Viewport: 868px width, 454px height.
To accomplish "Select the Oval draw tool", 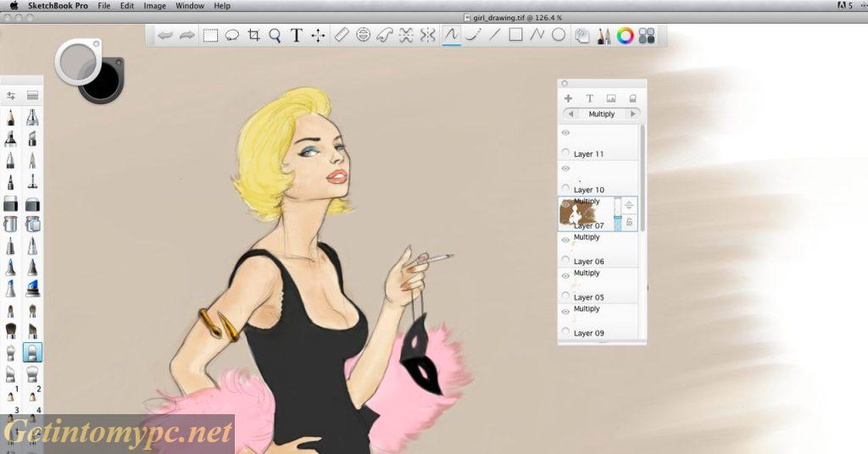I will point(559,35).
